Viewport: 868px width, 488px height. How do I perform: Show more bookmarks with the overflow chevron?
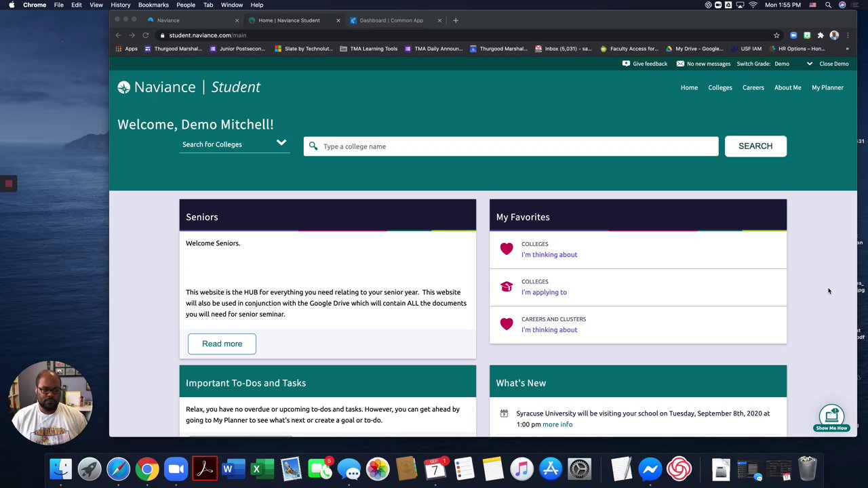pos(847,49)
